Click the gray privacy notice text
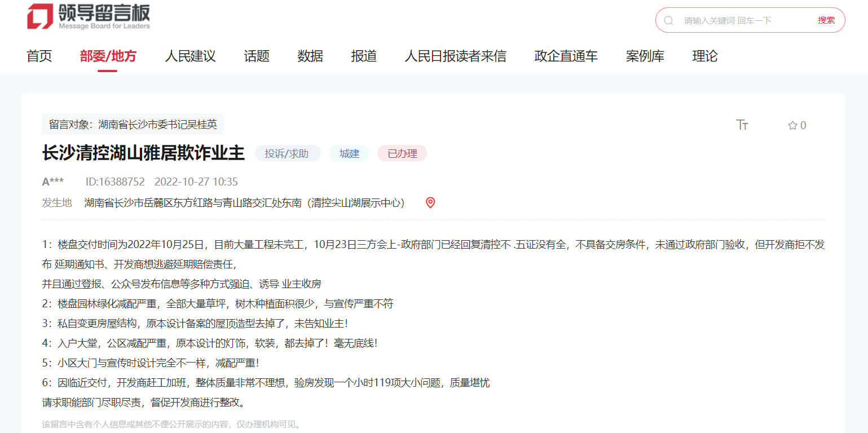 pos(171,424)
